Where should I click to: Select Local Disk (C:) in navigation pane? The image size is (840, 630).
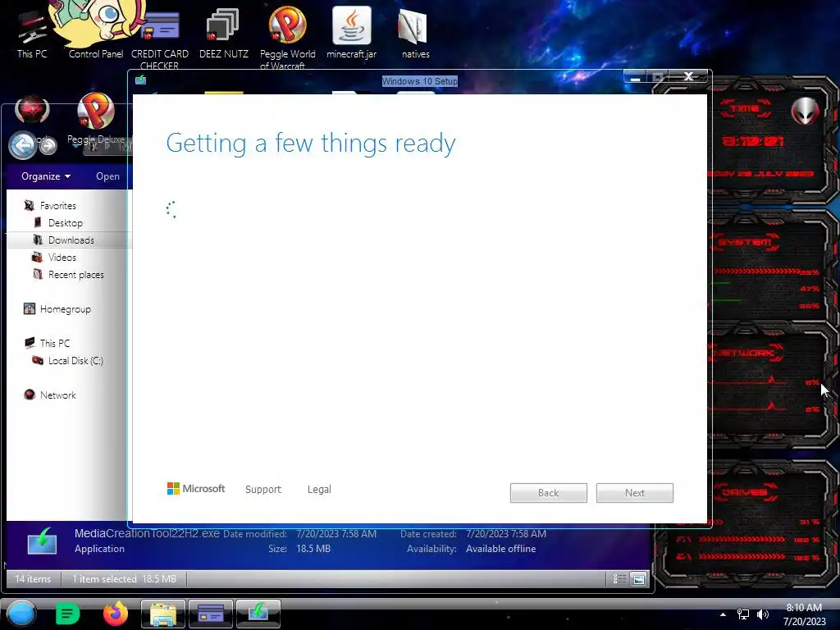pos(75,361)
